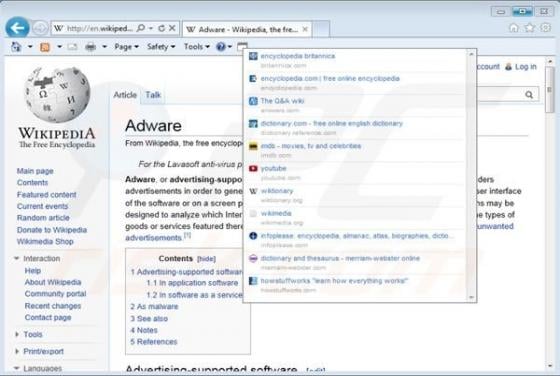Expand the Print dropdown arrow
This screenshot has width=560, height=376.
(104, 47)
